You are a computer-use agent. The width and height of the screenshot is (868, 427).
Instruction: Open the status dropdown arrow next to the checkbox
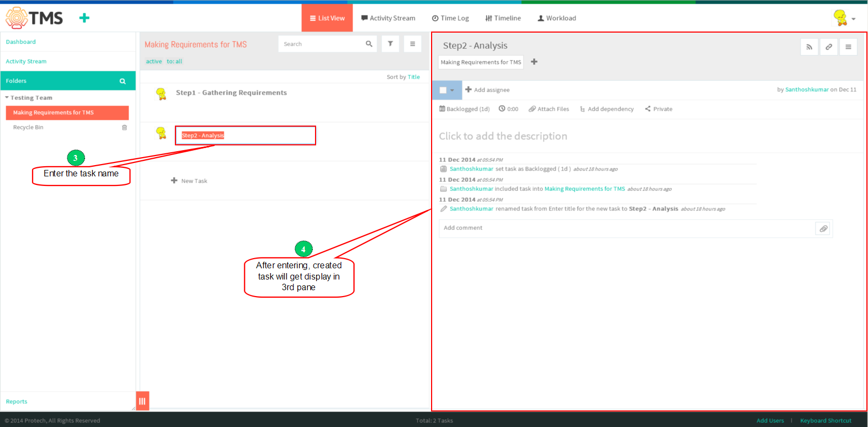(x=452, y=90)
